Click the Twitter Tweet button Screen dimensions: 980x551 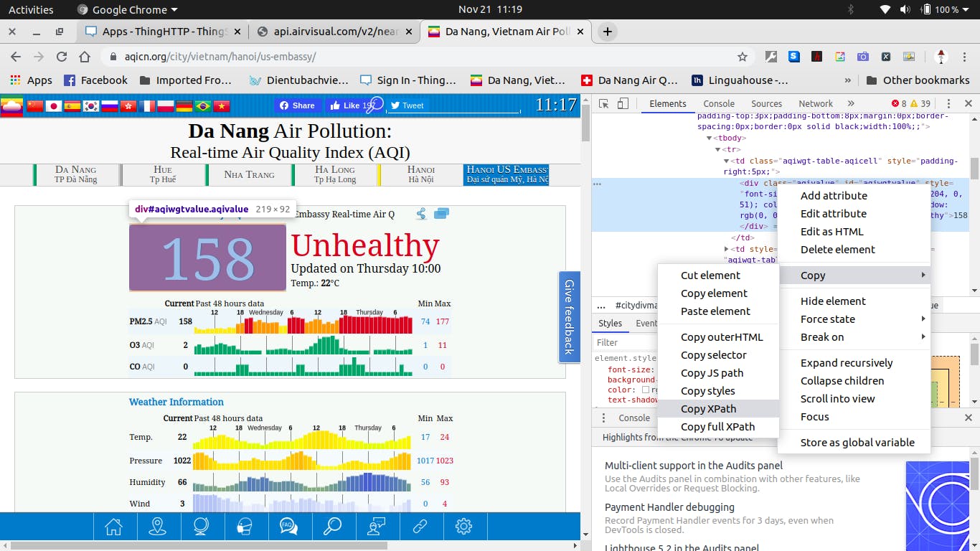[407, 105]
